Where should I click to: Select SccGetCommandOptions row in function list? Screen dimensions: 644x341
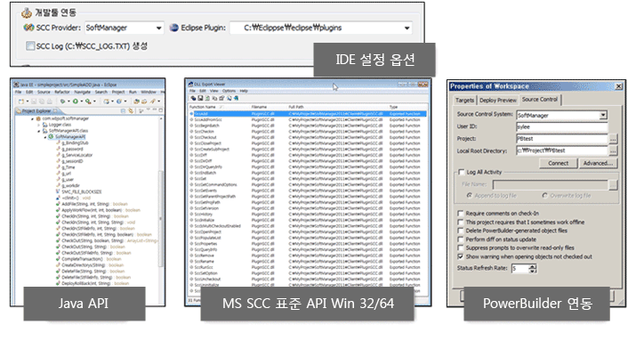point(308,184)
